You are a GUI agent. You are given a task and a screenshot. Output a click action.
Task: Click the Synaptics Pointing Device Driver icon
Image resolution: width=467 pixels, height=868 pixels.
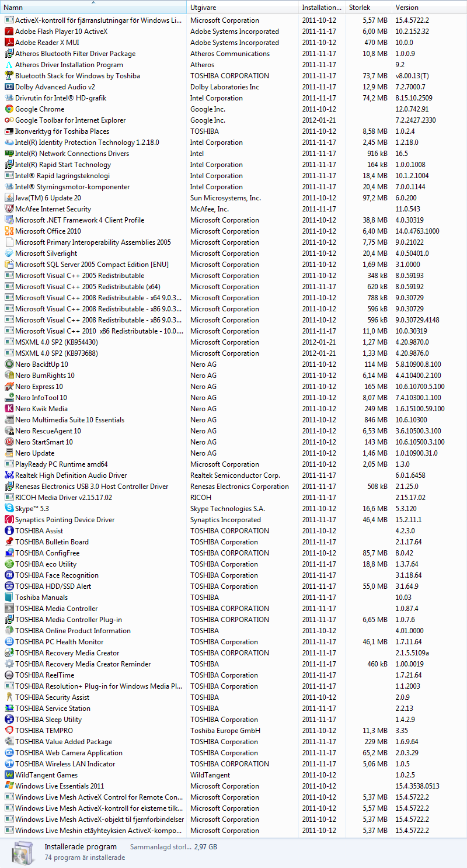9,520
